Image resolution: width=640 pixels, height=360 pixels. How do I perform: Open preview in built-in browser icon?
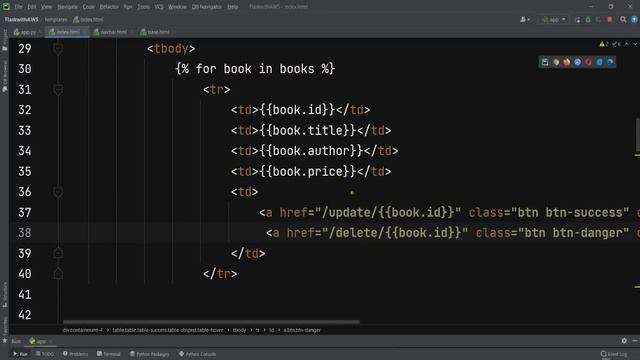click(545, 62)
